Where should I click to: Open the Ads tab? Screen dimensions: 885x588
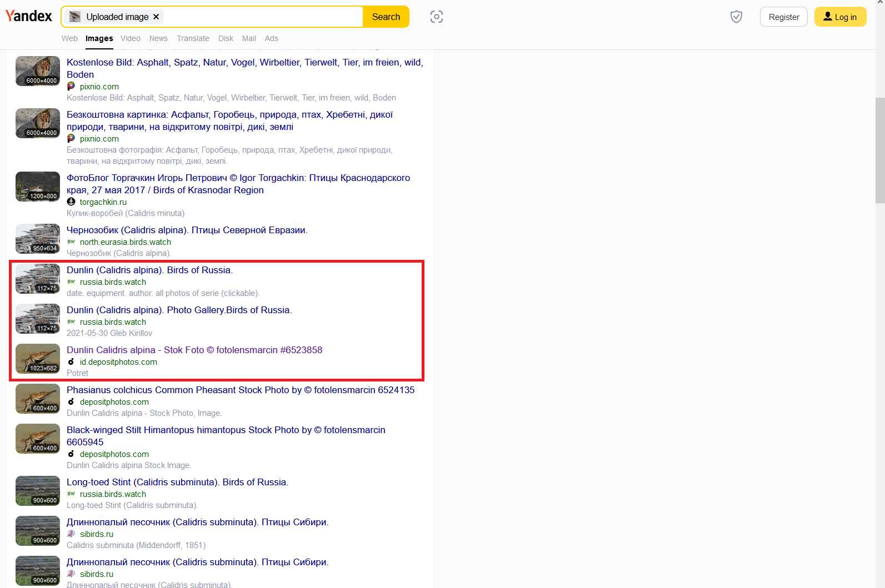point(271,38)
